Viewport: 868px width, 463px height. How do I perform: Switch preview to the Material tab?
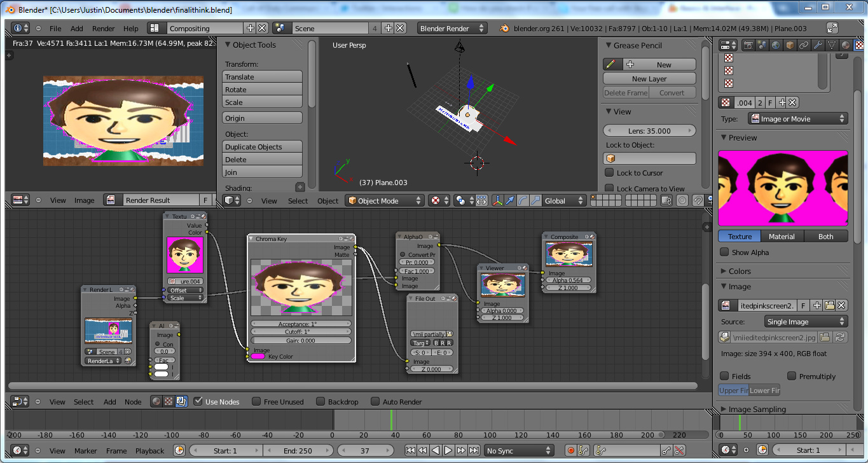(782, 236)
